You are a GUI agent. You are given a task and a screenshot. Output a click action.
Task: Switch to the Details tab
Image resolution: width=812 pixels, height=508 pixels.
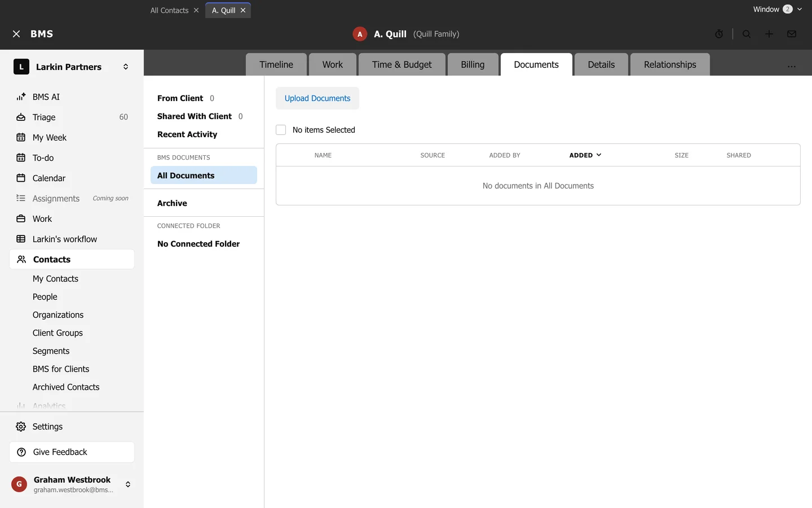click(x=601, y=64)
